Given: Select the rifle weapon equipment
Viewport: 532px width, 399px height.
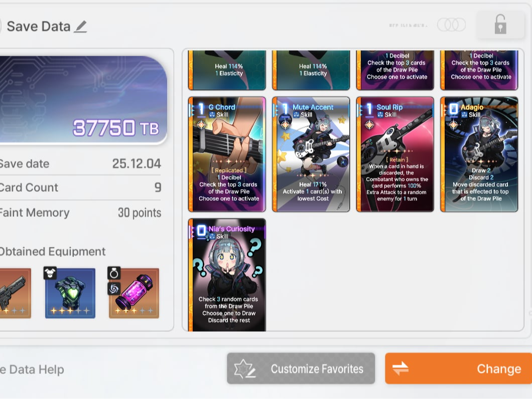Looking at the screenshot, I should tap(15, 293).
